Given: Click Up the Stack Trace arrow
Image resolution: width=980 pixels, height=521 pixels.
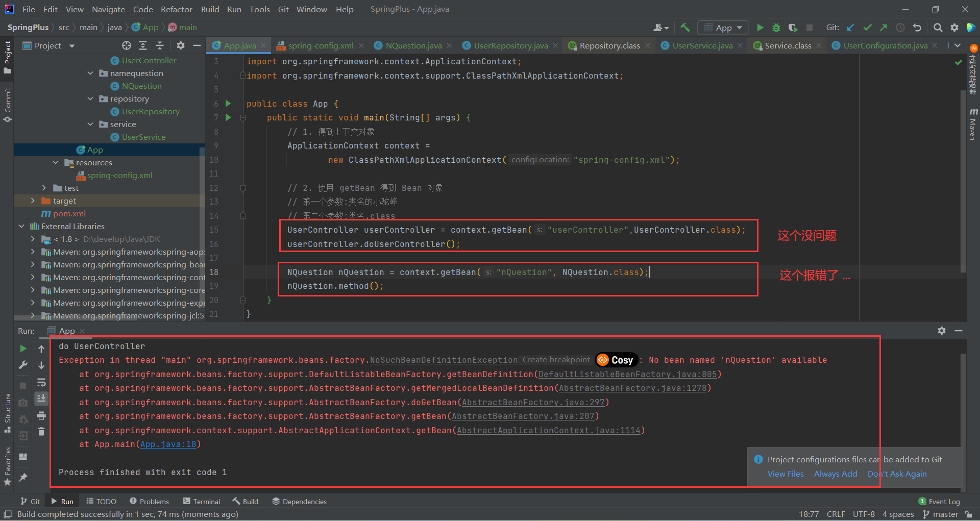Looking at the screenshot, I should (x=41, y=349).
